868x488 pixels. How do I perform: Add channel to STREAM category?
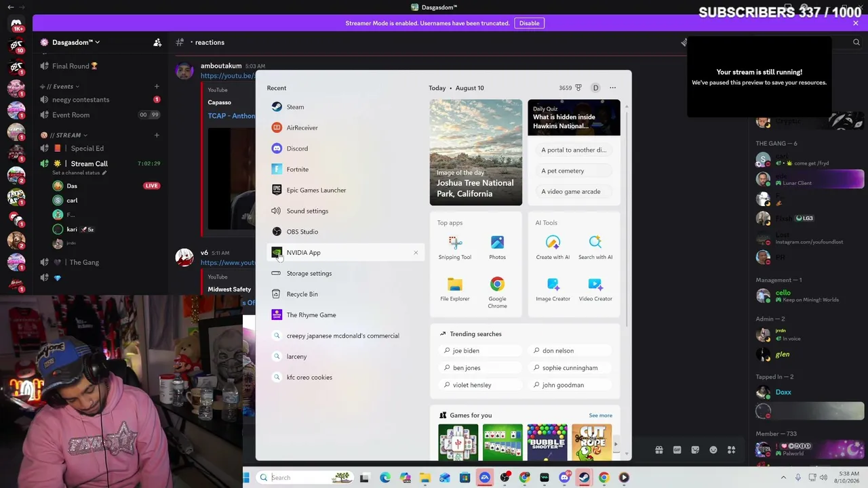click(157, 135)
